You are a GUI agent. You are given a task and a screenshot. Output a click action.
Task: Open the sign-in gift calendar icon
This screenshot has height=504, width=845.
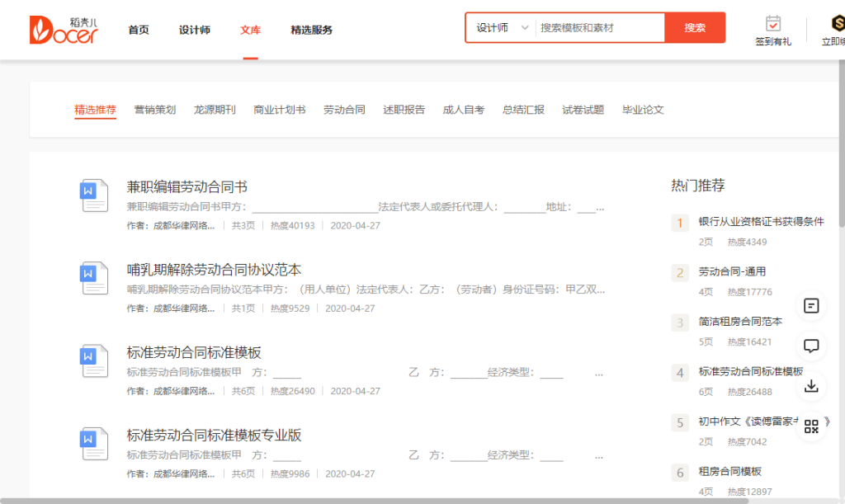(x=773, y=23)
